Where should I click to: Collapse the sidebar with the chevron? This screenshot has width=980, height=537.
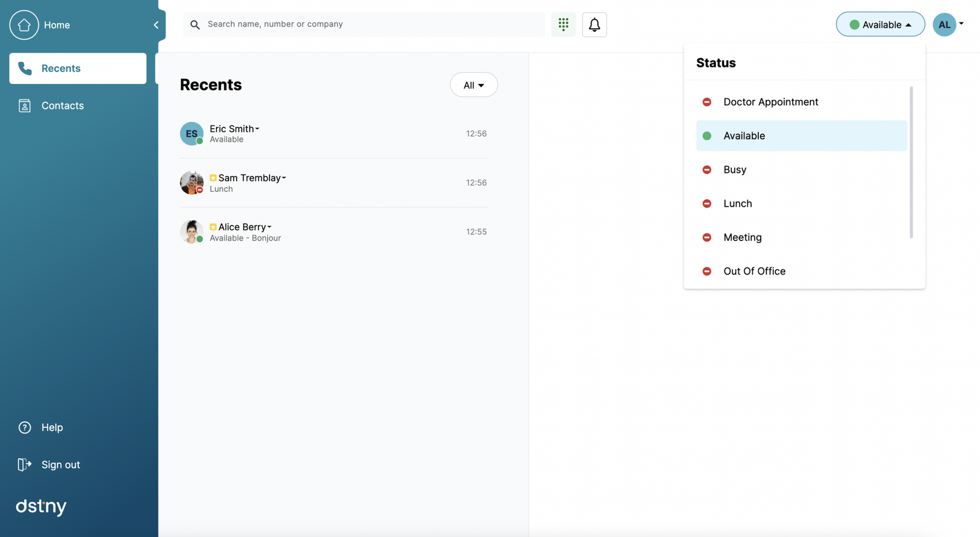[156, 25]
